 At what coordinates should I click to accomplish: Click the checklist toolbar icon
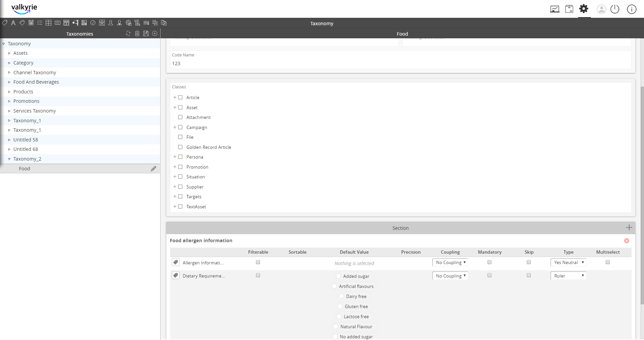[x=40, y=23]
